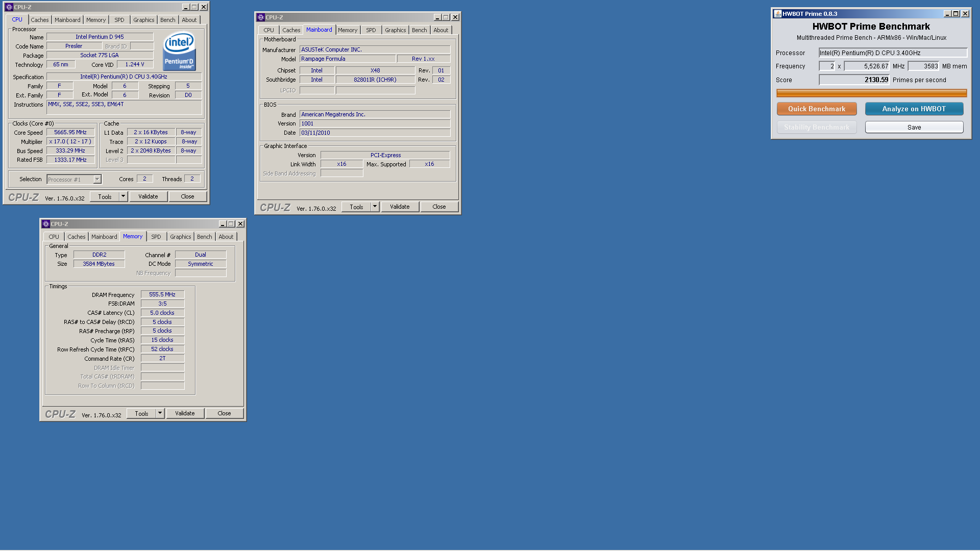Image resolution: width=980 pixels, height=551 pixels.
Task: Open Memory tab in Mainboard window
Action: click(x=348, y=30)
